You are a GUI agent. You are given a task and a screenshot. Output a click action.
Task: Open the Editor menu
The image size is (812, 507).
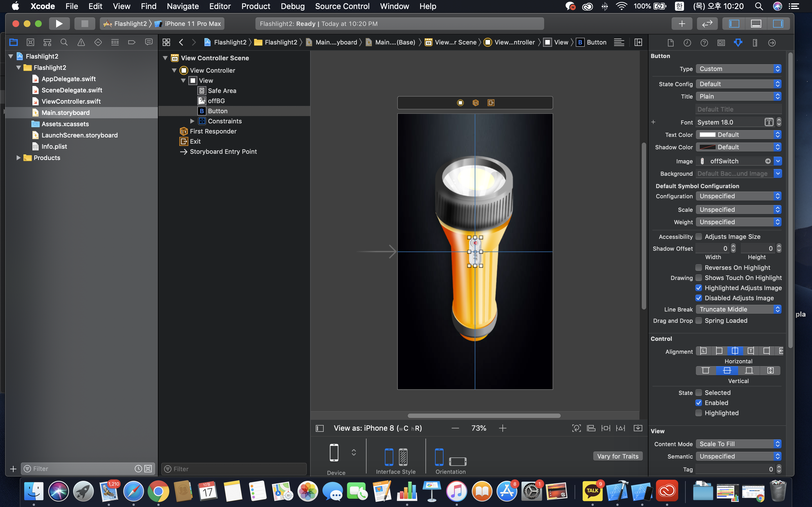[220, 6]
